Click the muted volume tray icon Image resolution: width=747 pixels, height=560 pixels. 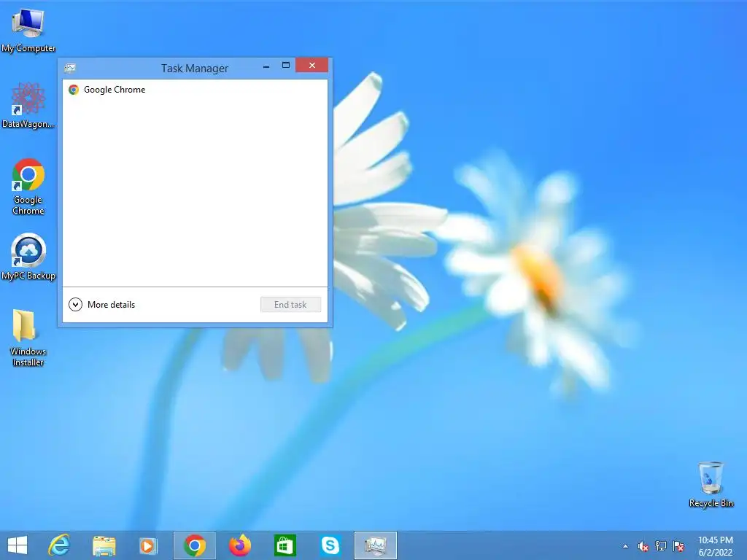pos(643,546)
